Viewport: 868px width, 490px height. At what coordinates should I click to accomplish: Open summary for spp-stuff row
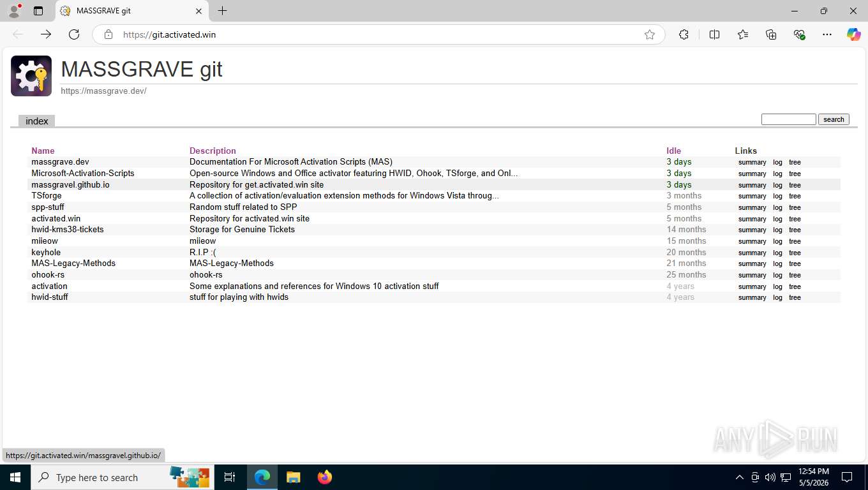(752, 207)
